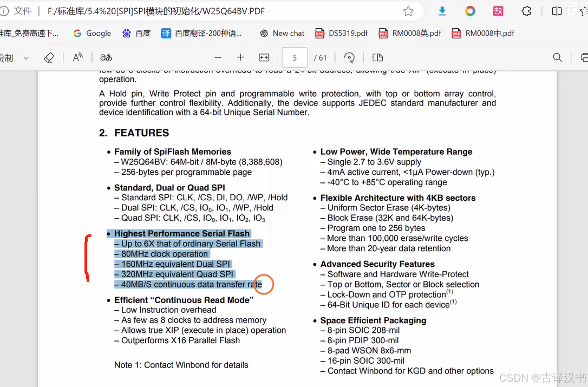The width and height of the screenshot is (588, 387).
Task: Click the bookmark star icon in address bar
Action: point(408,11)
